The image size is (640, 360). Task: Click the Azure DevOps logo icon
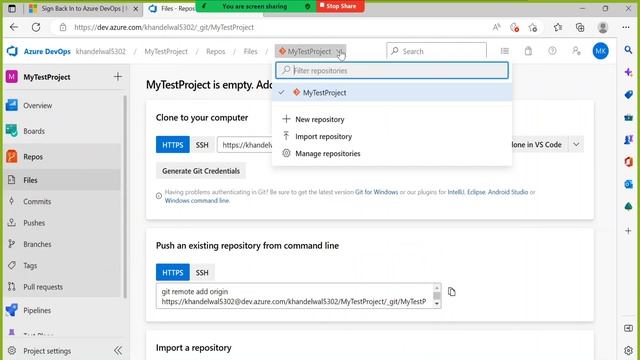coord(12,51)
